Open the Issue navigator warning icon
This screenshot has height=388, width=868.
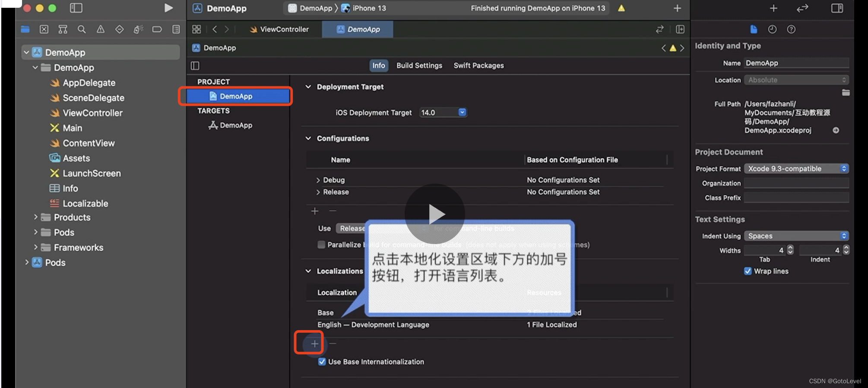click(101, 29)
